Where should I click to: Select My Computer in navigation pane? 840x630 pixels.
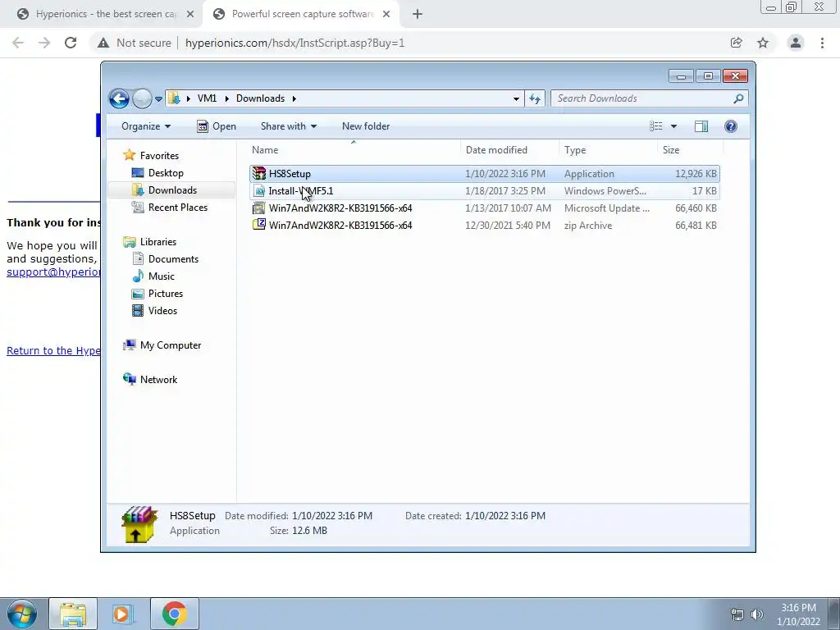[171, 345]
